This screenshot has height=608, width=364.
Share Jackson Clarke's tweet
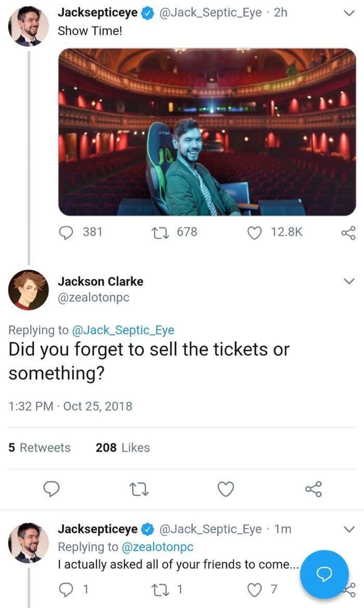click(x=314, y=489)
